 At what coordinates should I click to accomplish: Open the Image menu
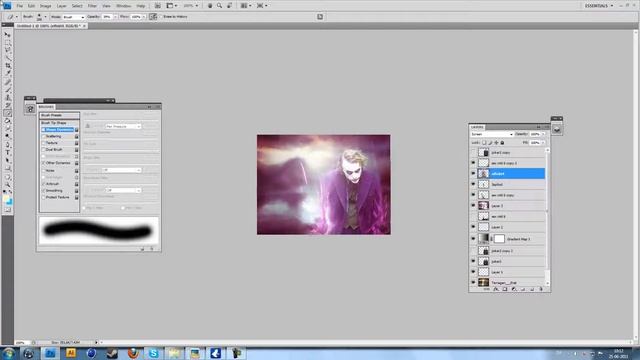pos(45,6)
